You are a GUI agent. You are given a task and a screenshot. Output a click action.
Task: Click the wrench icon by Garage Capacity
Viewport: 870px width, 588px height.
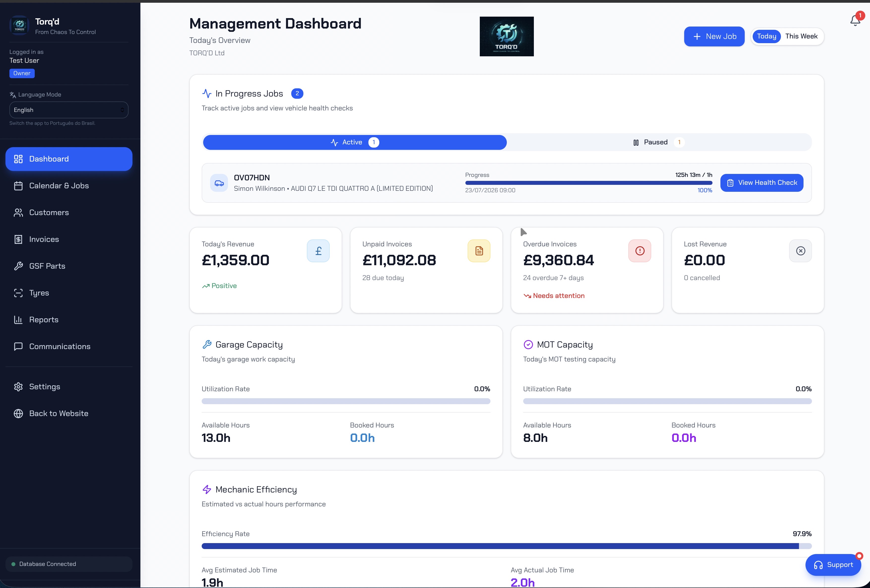click(207, 344)
